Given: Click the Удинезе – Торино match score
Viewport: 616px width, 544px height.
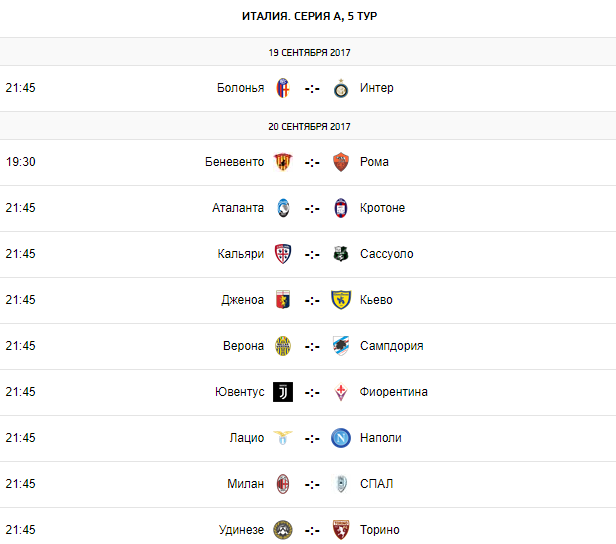Looking at the screenshot, I should (312, 530).
